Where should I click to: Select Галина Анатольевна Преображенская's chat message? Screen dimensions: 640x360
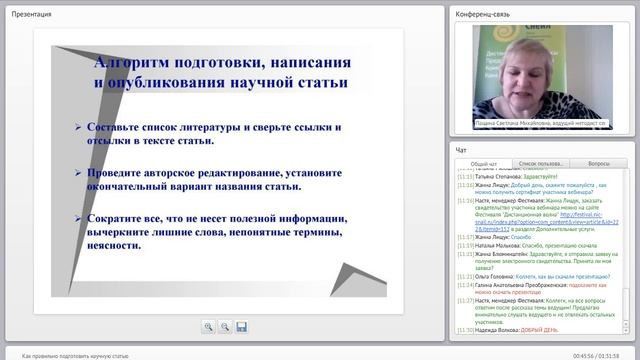click(x=532, y=289)
